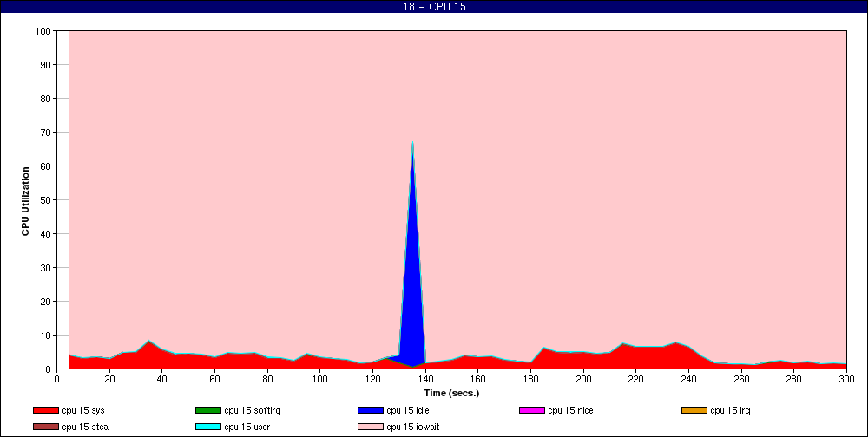Select the 'cpu 15 steal' legend label

(x=86, y=427)
